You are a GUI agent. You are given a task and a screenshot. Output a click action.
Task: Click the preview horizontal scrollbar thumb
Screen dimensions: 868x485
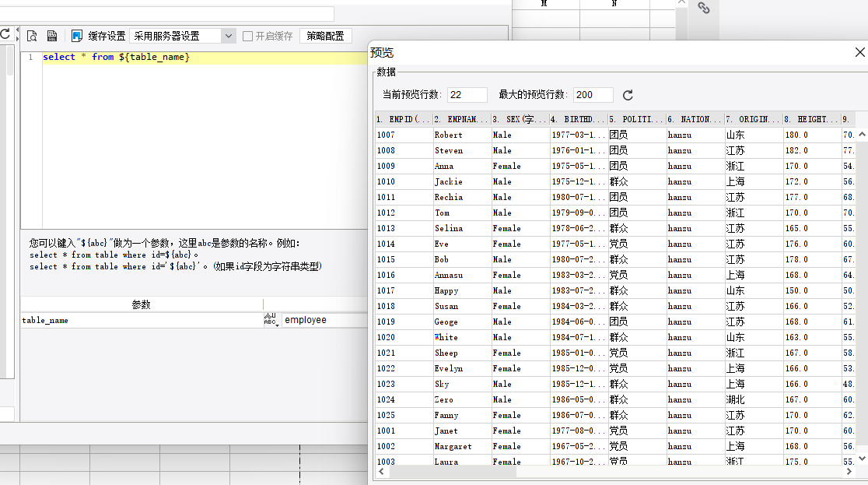coord(451,472)
